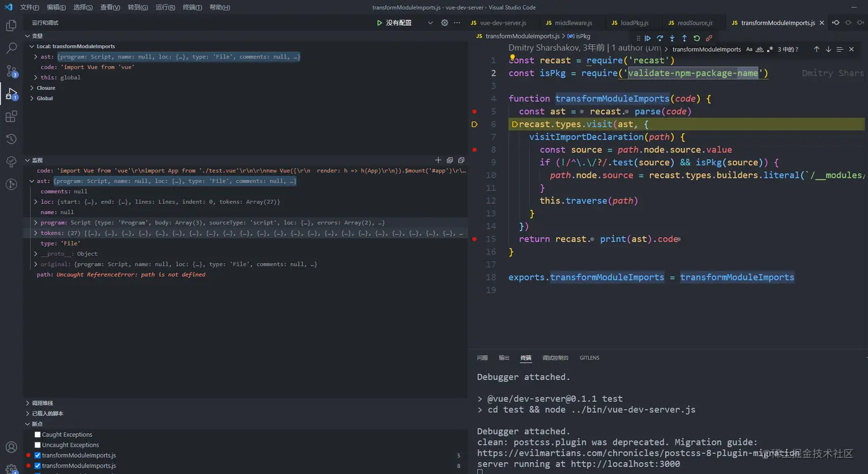Close the find widget
The width and height of the screenshot is (868, 474).
(x=851, y=49)
